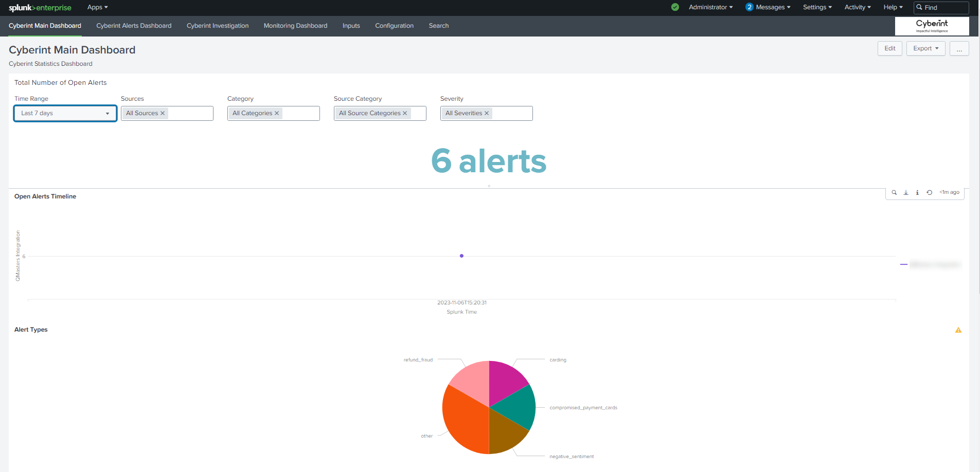
Task: Click the Edit dashboard button
Action: point(890,48)
